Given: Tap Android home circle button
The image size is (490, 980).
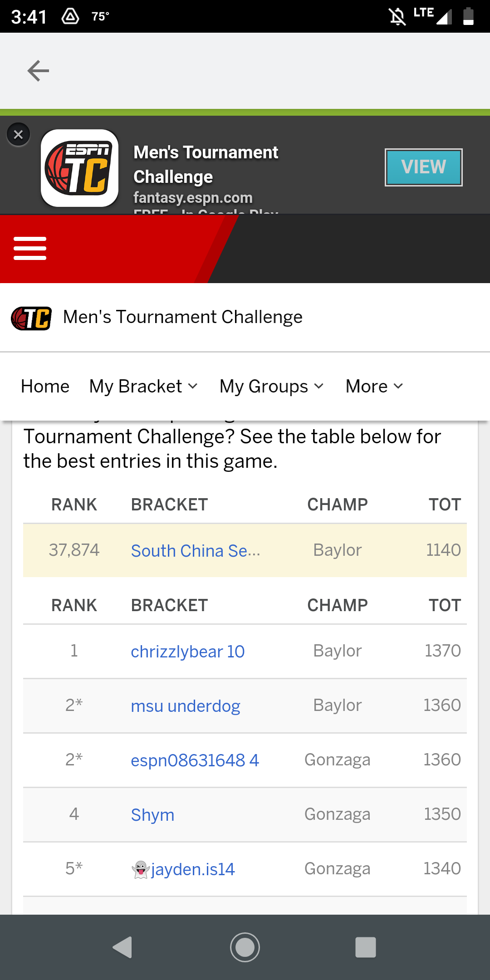Looking at the screenshot, I should pyautogui.click(x=245, y=947).
